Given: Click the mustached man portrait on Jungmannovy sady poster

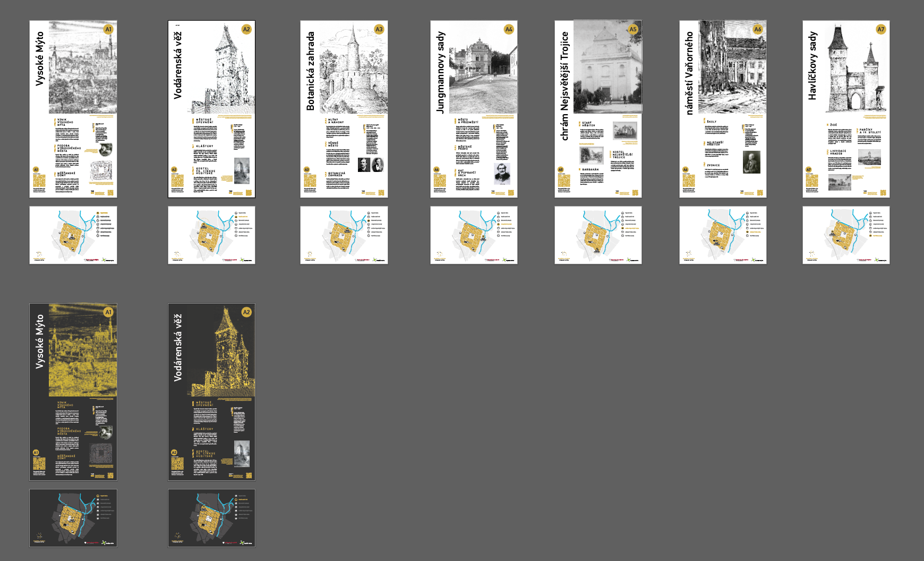Looking at the screenshot, I should [502, 174].
